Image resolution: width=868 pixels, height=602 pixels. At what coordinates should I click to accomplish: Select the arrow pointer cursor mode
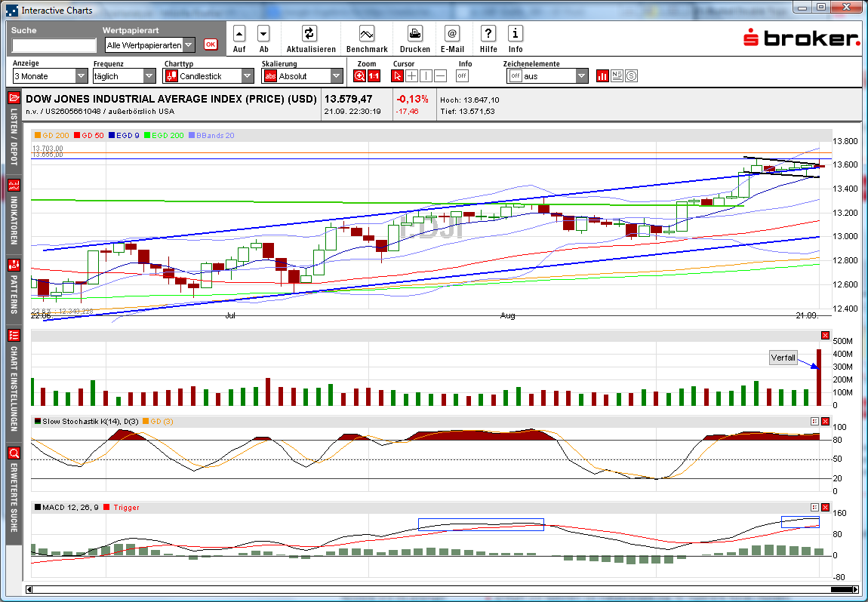pyautogui.click(x=397, y=75)
